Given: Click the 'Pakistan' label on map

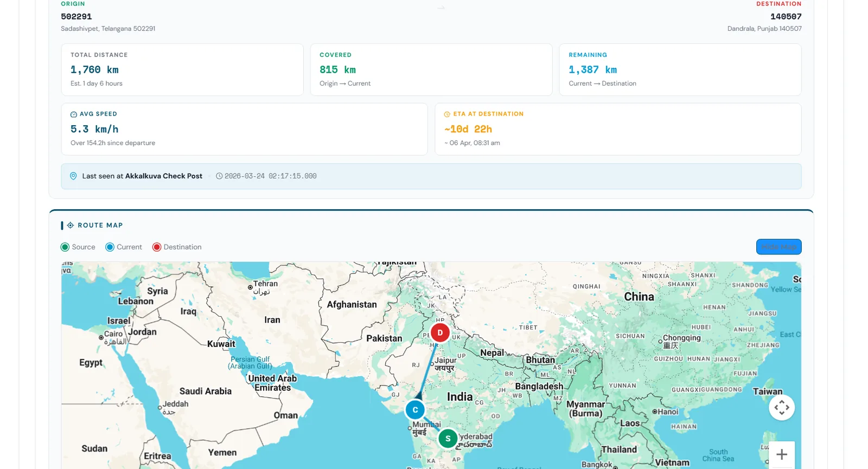Looking at the screenshot, I should click(384, 338).
